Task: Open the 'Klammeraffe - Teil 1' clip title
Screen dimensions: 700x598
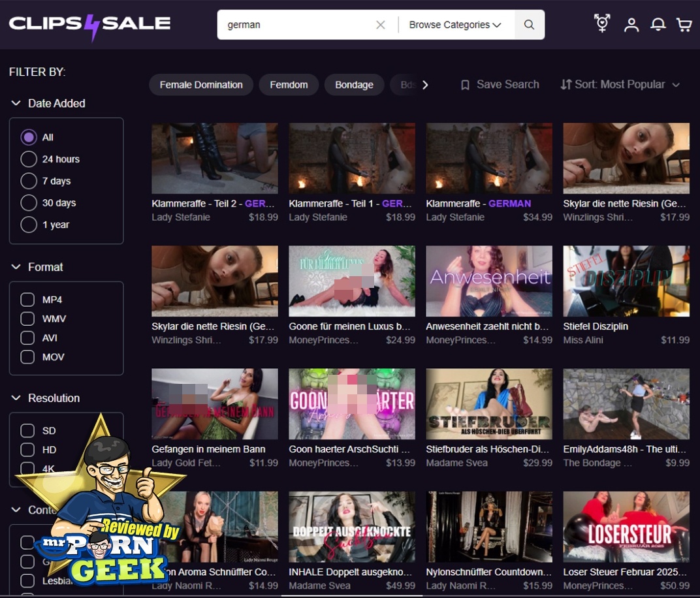Action: coord(351,204)
